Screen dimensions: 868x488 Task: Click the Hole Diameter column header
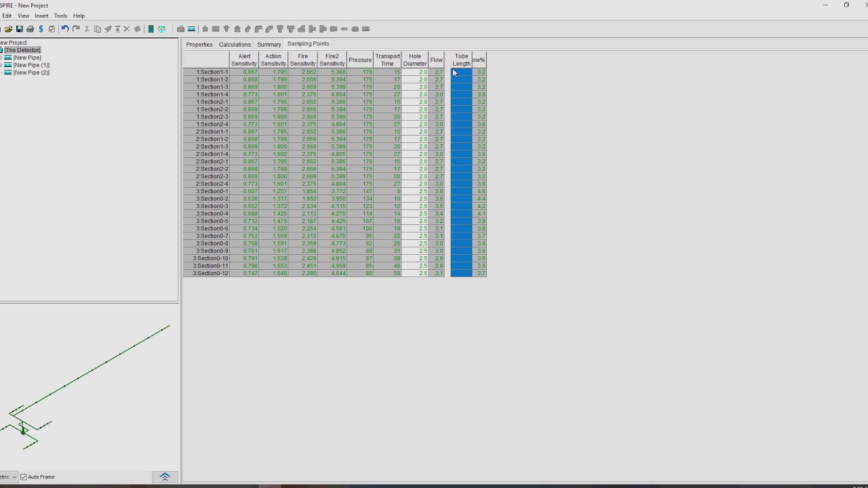pos(415,60)
